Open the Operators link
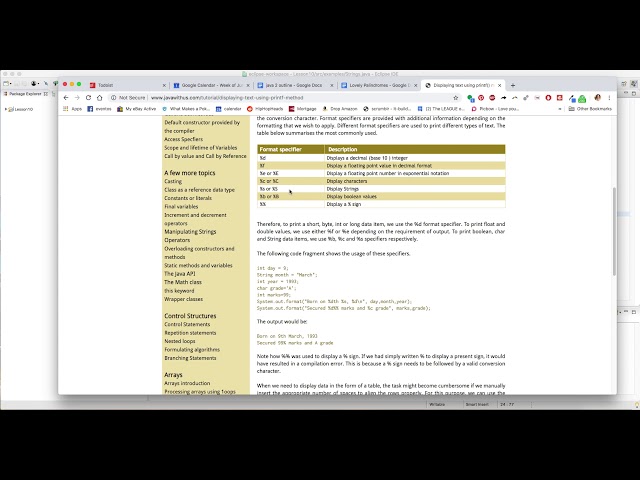 click(x=177, y=240)
